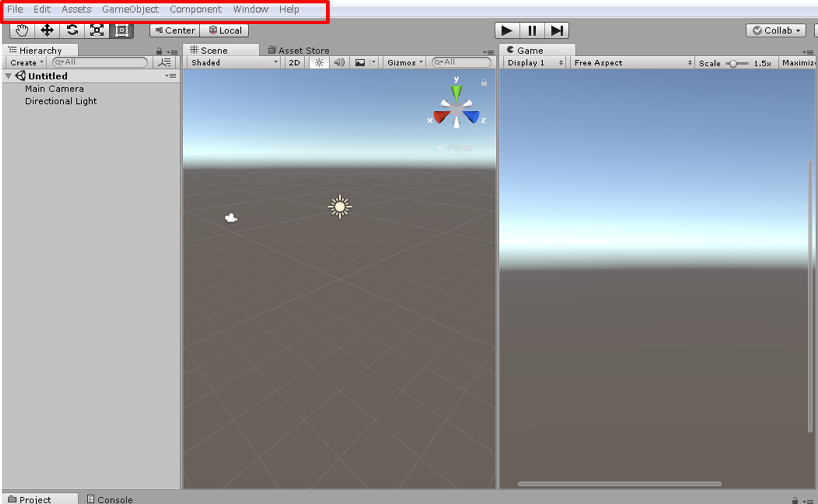
Task: Click the Project panel lock icon
Action: coord(795,500)
